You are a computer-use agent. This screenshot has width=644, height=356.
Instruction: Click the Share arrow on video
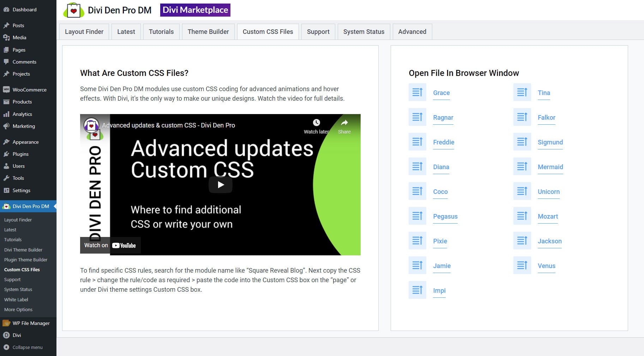click(x=344, y=123)
